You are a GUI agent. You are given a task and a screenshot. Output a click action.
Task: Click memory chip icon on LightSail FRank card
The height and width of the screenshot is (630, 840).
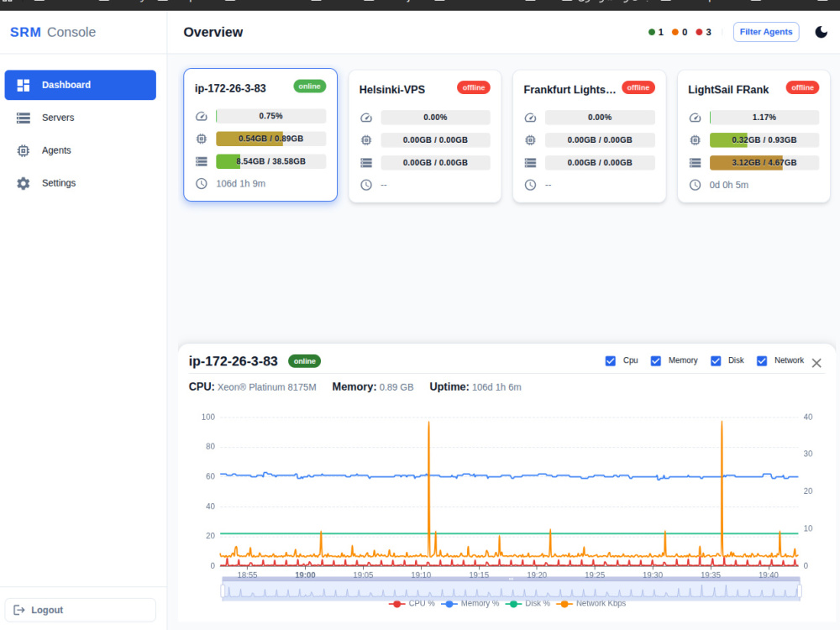[695, 139]
